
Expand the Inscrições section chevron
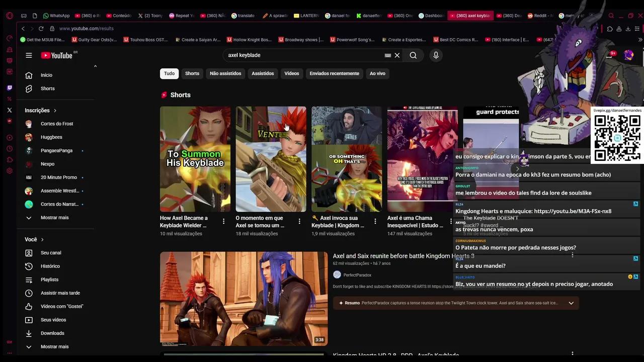(x=55, y=111)
